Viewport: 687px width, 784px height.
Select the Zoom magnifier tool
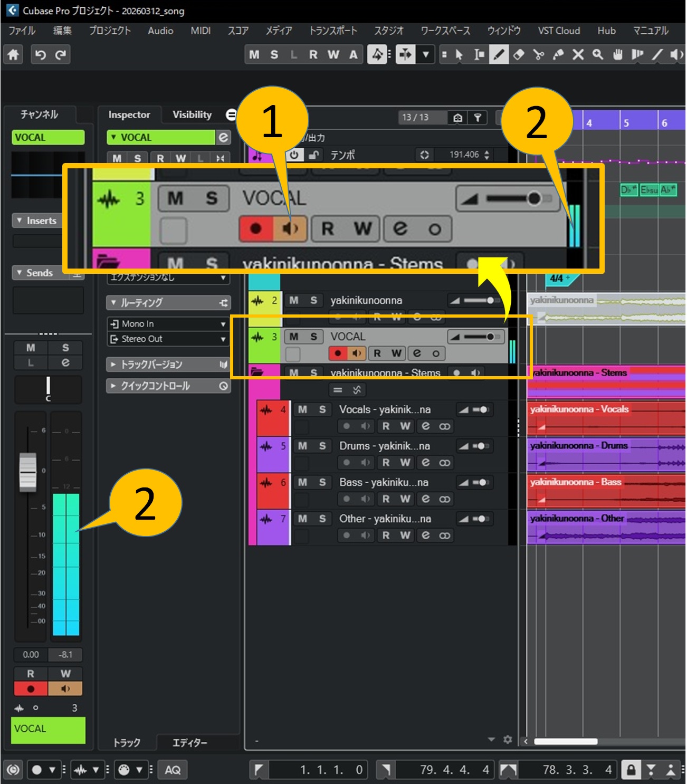[x=598, y=54]
